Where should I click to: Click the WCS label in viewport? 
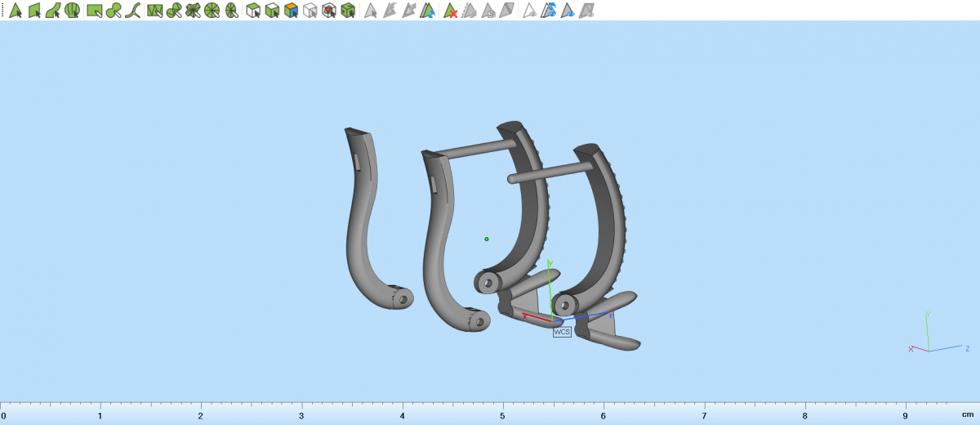click(x=562, y=332)
